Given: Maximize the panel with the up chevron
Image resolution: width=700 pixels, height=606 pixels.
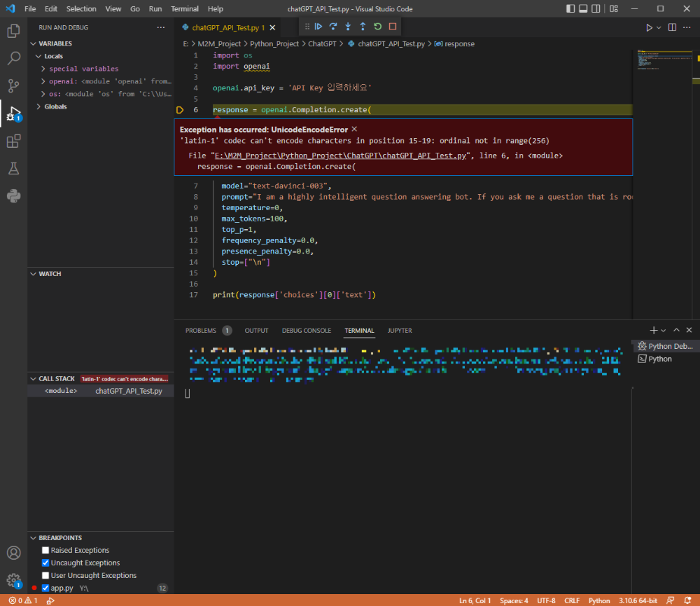Looking at the screenshot, I should (x=676, y=330).
